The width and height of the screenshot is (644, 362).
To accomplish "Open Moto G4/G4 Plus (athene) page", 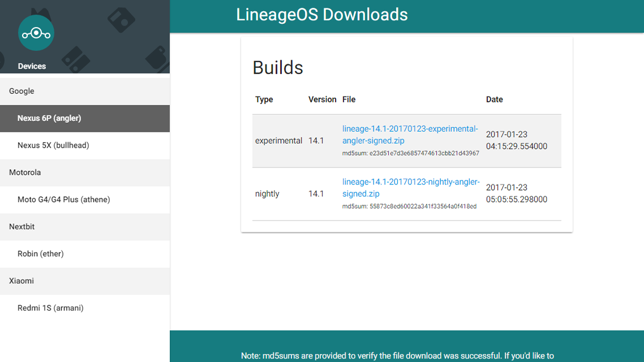I will (85, 200).
